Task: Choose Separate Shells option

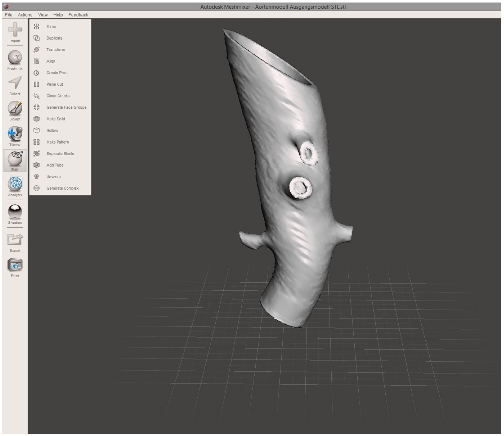Action: click(60, 154)
